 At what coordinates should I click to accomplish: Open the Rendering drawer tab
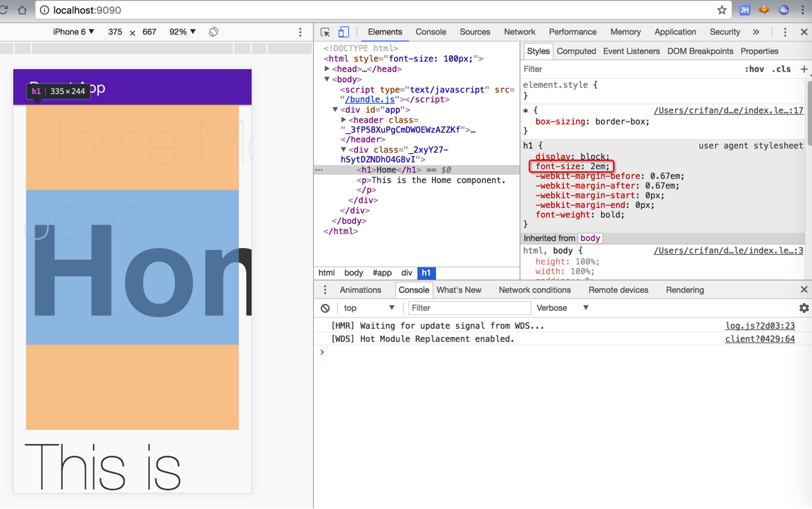point(685,289)
